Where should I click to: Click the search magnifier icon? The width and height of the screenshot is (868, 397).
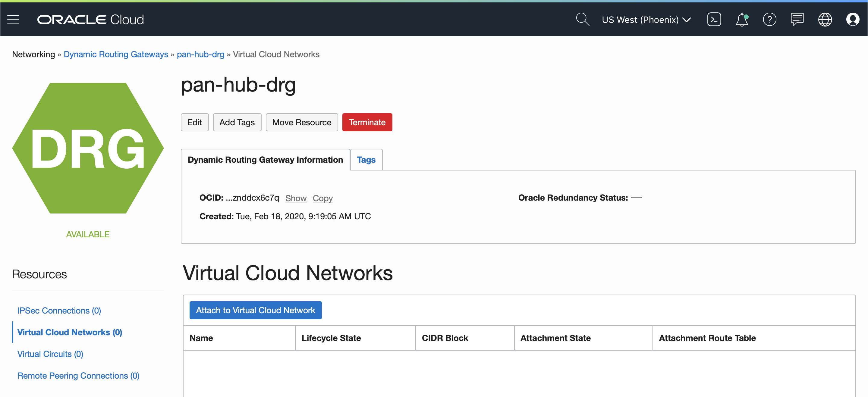(x=582, y=20)
